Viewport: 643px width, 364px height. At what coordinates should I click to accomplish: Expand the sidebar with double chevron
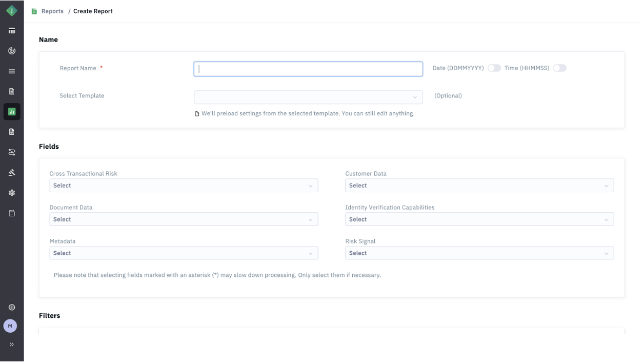11,345
